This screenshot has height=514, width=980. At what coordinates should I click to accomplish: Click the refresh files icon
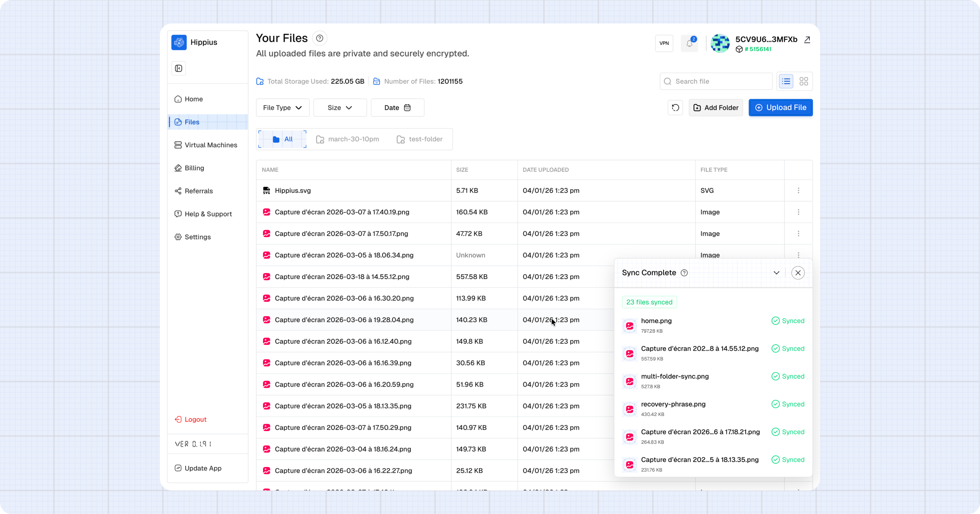(x=675, y=108)
